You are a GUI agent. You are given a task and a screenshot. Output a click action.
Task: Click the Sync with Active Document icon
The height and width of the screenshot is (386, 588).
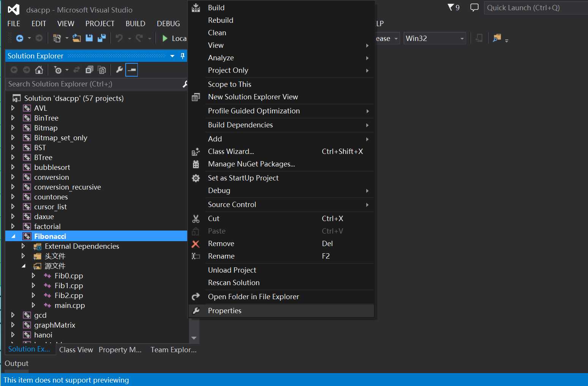[77, 70]
